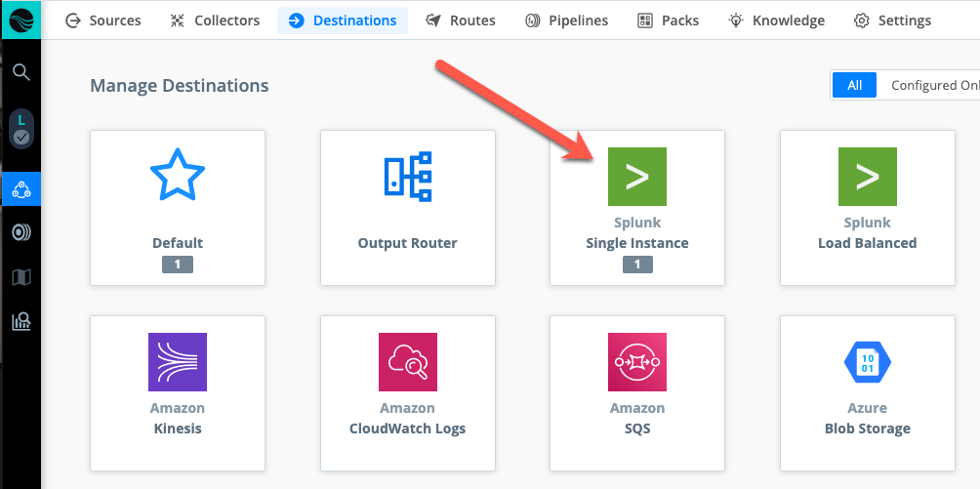The width and height of the screenshot is (980, 489).
Task: Click the Output Router icon
Action: pos(407,177)
